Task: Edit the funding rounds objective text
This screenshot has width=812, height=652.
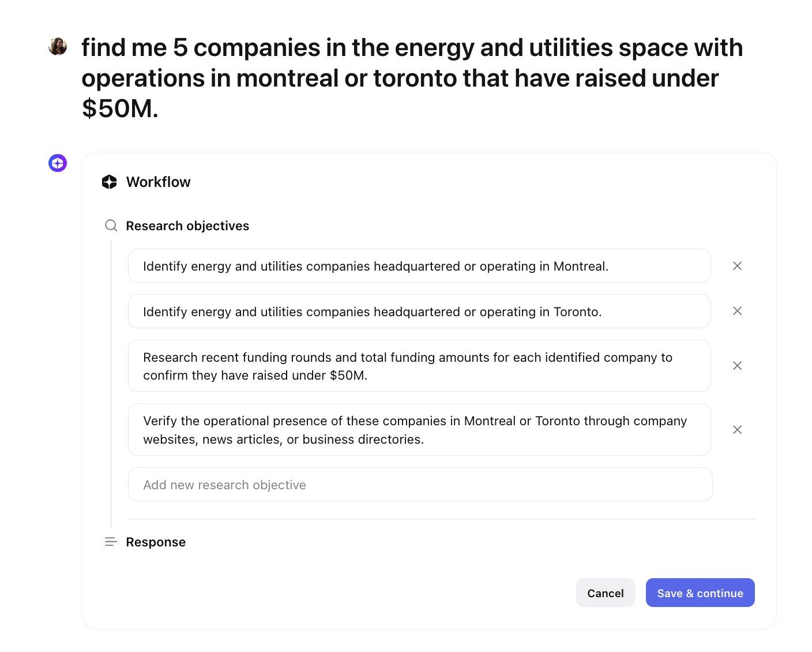Action: coord(419,366)
